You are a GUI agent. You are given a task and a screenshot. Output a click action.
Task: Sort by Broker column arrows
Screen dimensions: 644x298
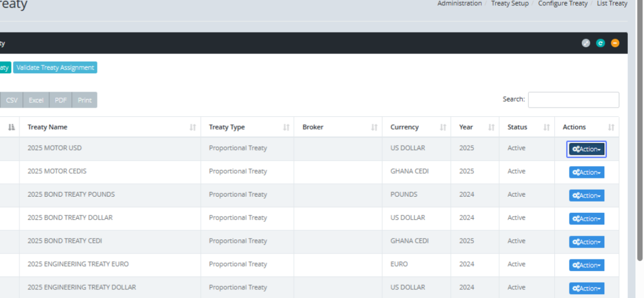point(374,128)
